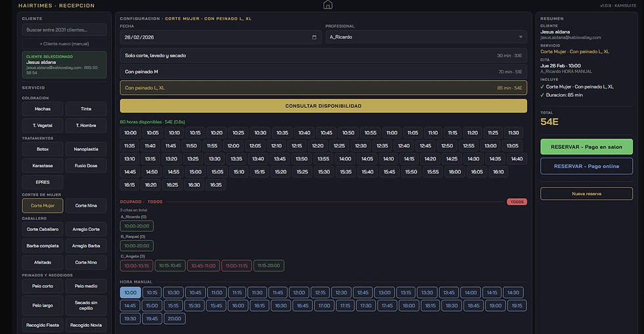Toggle the red TODOS badge

coord(517,202)
